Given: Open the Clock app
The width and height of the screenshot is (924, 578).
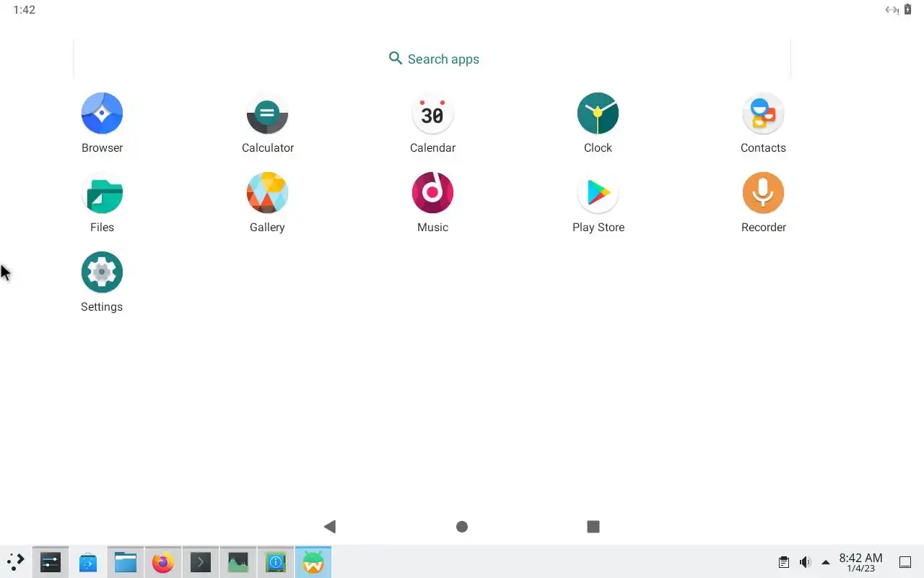Looking at the screenshot, I should (598, 113).
